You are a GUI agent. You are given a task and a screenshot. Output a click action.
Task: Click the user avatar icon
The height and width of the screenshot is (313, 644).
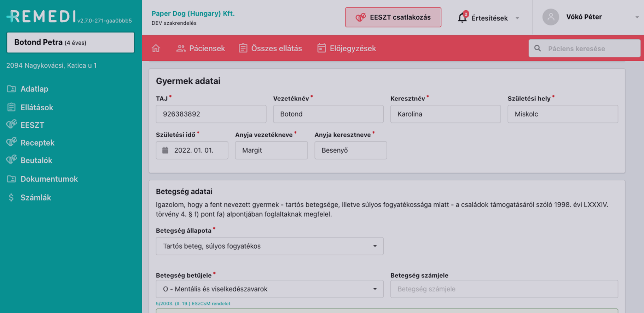(x=551, y=17)
